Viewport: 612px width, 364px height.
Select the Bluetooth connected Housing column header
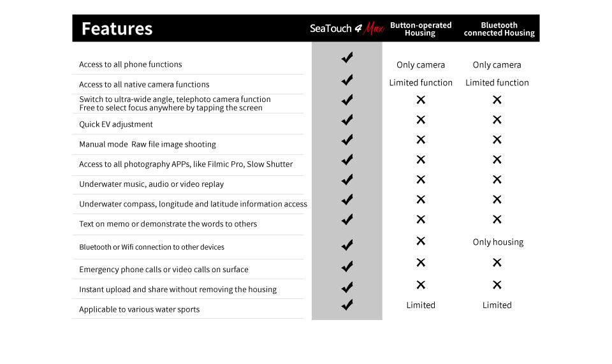point(499,29)
